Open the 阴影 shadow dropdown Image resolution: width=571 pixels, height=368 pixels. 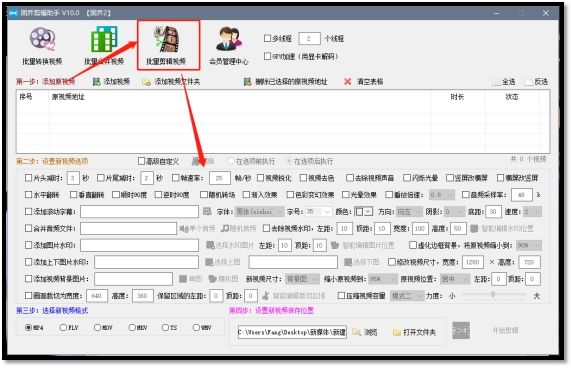(x=455, y=211)
